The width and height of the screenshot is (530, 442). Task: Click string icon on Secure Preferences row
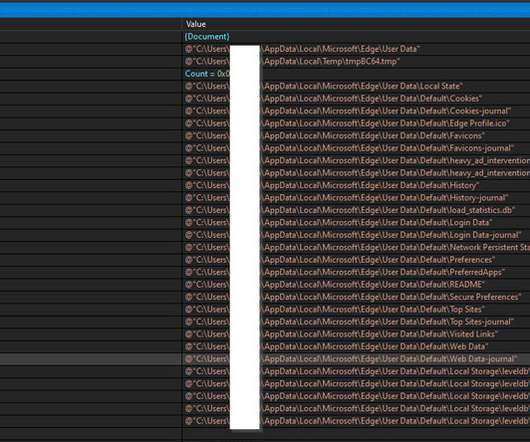[189, 297]
